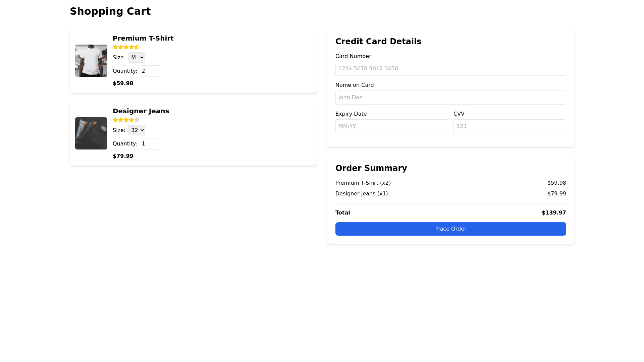Image resolution: width=644 pixels, height=362 pixels.
Task: Click into the CVV field
Action: pos(509,126)
